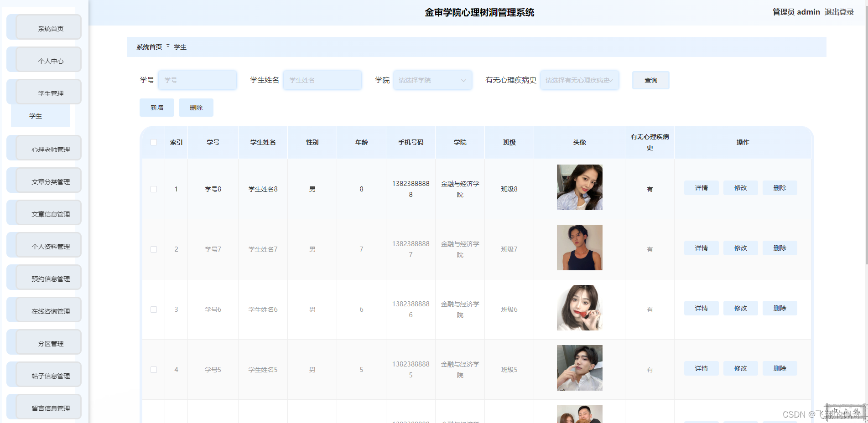Expand the 文章分类管理 sidebar menu
The width and height of the screenshot is (868, 423).
tap(44, 181)
